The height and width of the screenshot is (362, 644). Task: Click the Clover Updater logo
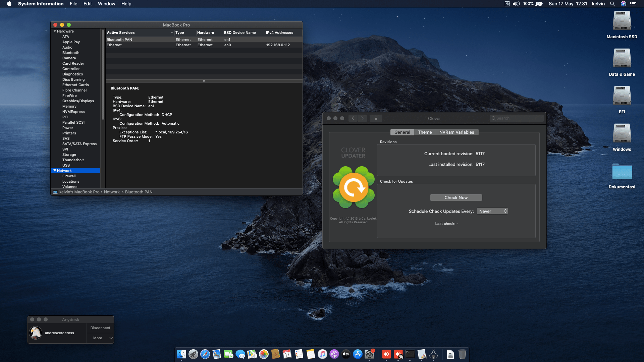coord(354,187)
